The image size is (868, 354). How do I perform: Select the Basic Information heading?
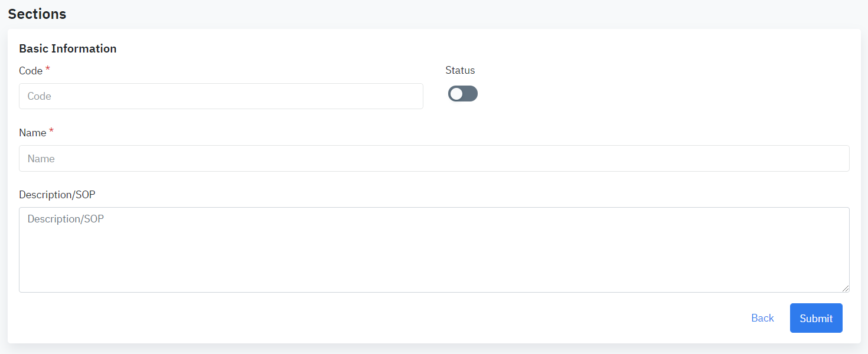point(68,48)
